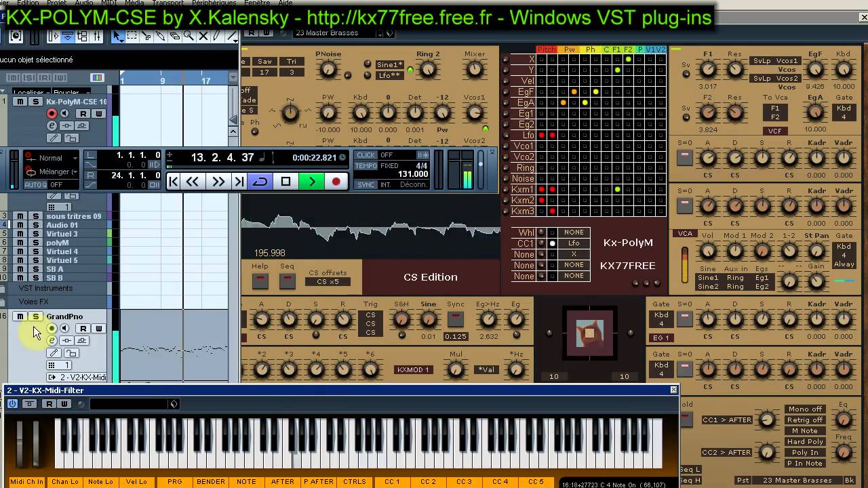The image size is (868, 488).
Task: Toggle record enable on Kx-PolyM-CSE track
Action: pyautogui.click(x=52, y=114)
